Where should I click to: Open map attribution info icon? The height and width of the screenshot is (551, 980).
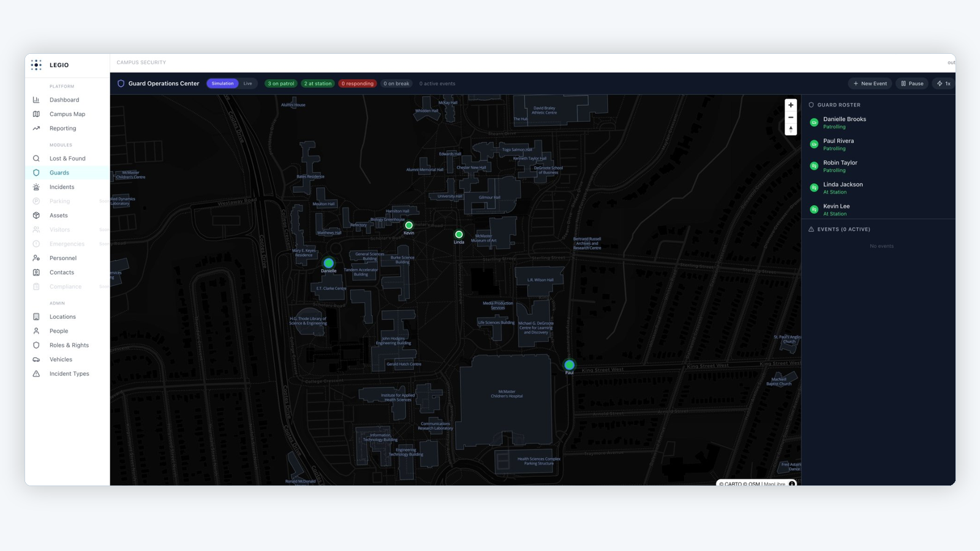click(792, 484)
